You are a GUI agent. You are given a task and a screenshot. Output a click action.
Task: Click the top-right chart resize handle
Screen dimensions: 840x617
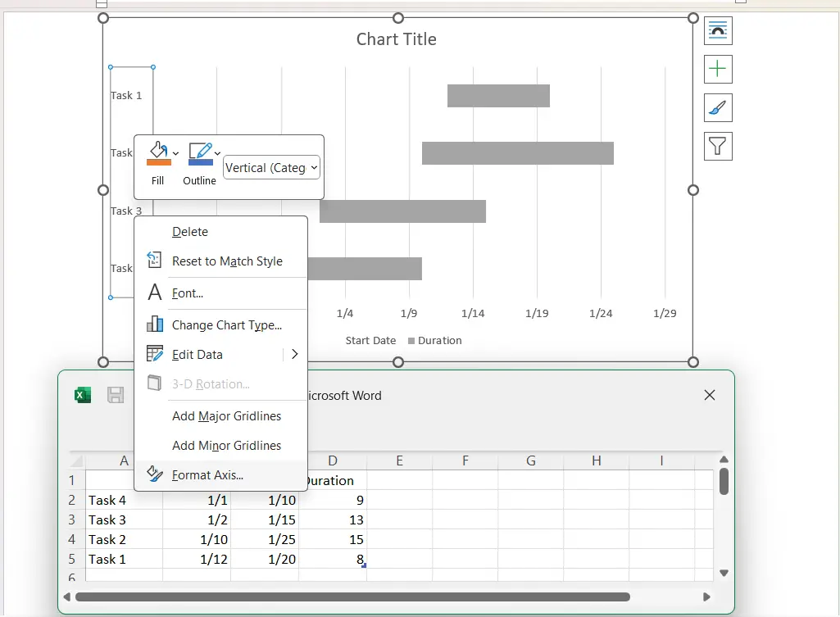point(693,18)
